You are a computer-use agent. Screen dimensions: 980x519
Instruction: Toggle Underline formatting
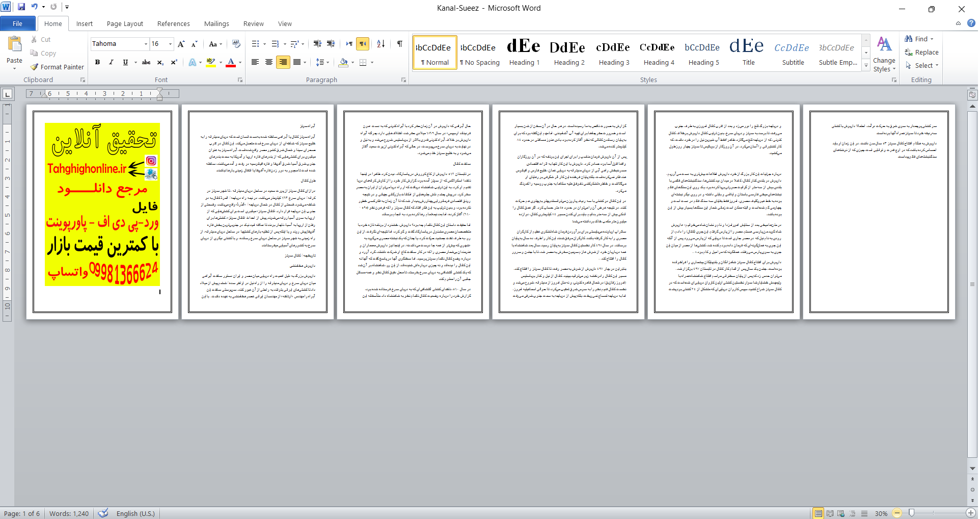[125, 62]
